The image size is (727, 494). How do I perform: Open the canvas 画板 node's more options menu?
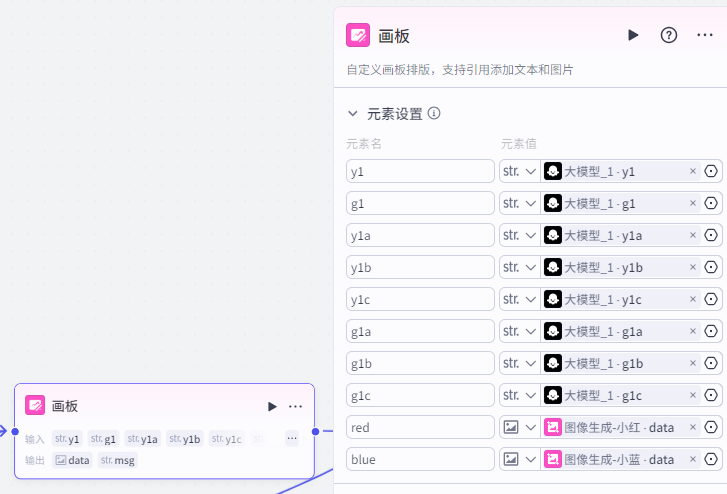pyautogui.click(x=295, y=407)
